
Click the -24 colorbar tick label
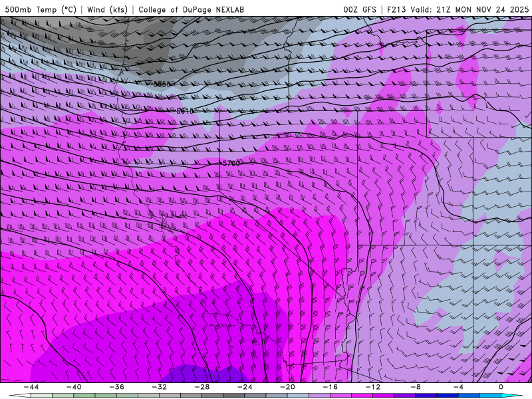245,387
